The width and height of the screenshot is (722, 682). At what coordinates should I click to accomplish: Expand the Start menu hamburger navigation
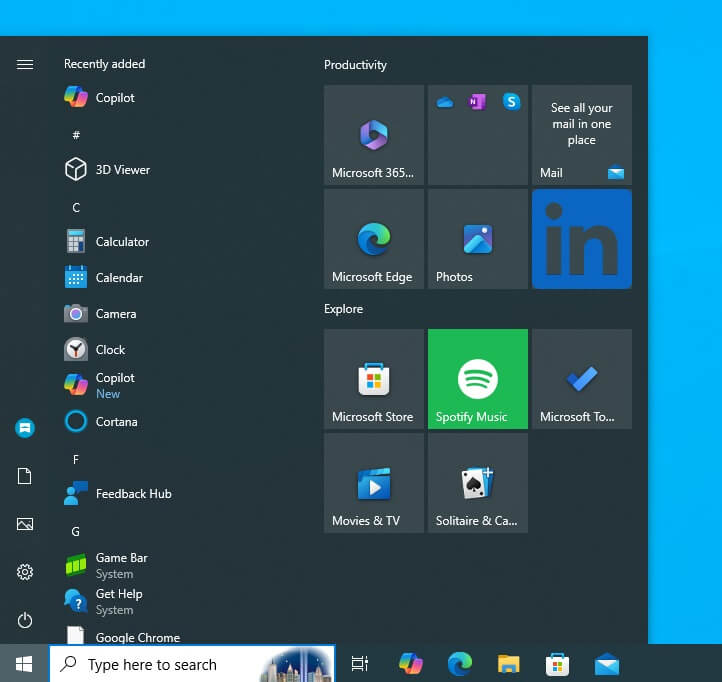[x=25, y=64]
